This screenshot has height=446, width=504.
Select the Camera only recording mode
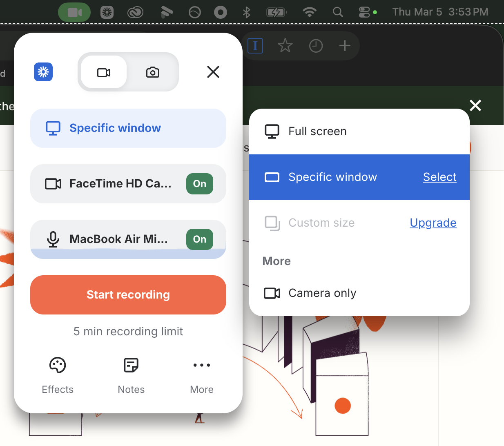322,293
